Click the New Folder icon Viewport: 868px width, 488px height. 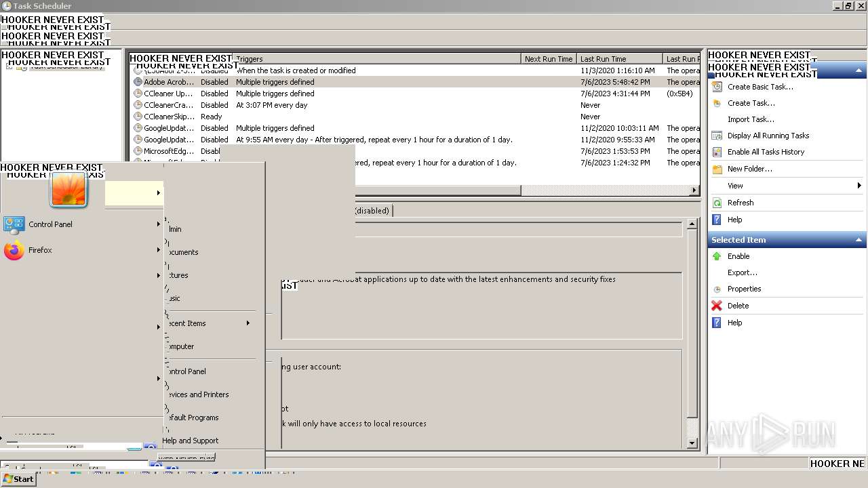point(717,169)
